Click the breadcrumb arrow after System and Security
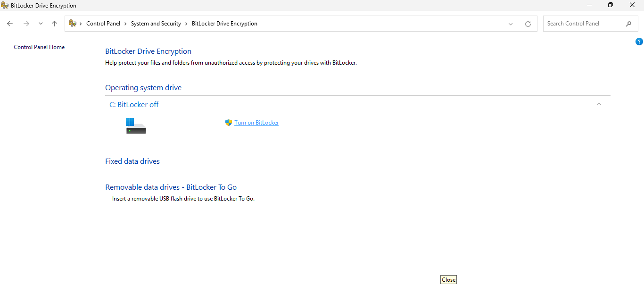 click(x=186, y=24)
